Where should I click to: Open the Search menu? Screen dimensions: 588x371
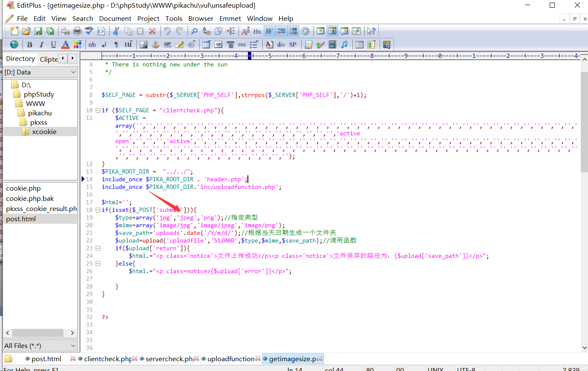point(82,19)
